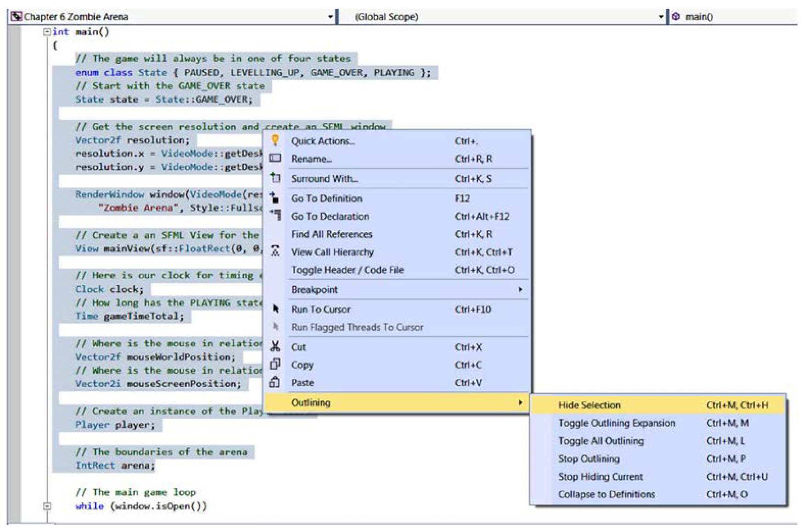This screenshot has width=806, height=532.
Task: Click the Copy icon
Action: (x=274, y=364)
